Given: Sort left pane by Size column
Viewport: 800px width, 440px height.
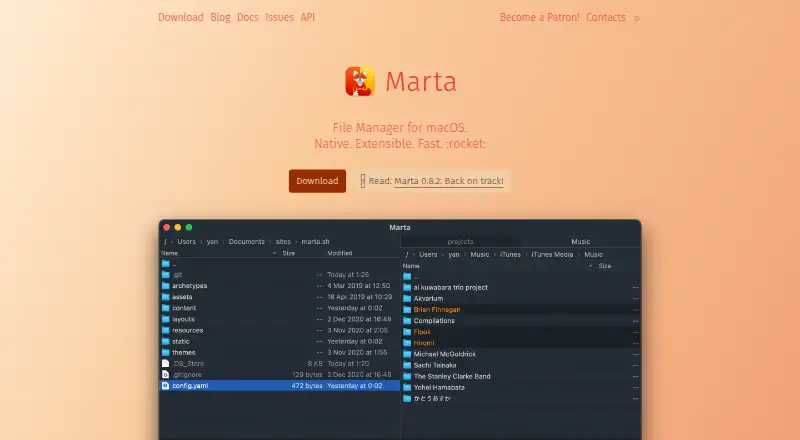Looking at the screenshot, I should pos(289,253).
